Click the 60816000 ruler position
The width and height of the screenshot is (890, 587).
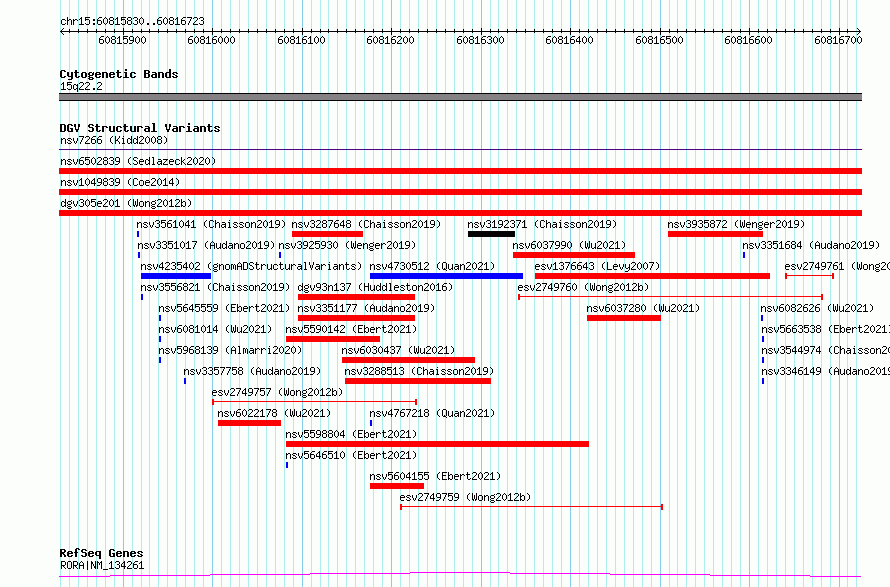coord(211,40)
